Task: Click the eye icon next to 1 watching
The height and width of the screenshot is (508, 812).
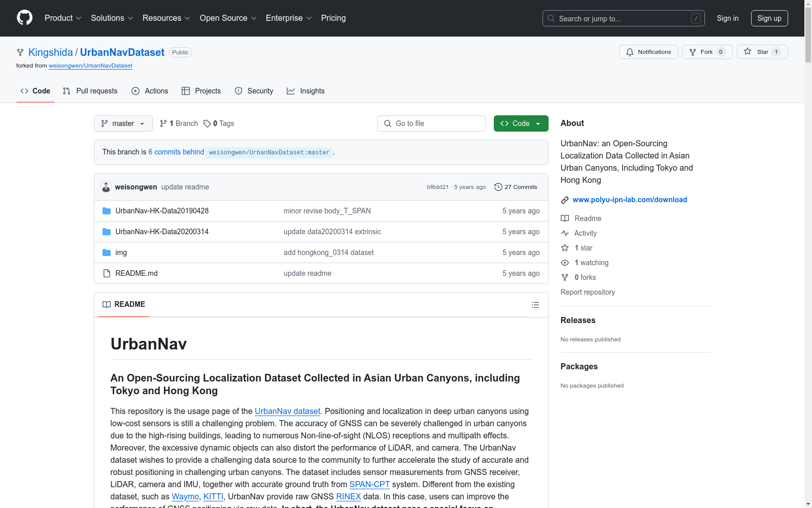Action: coord(565,263)
